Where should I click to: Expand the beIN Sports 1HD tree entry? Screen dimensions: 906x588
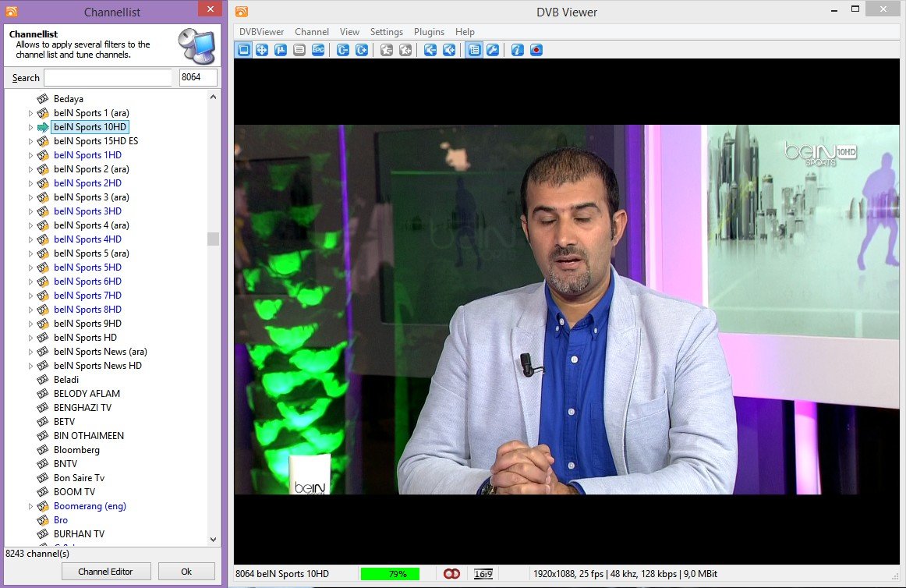(x=30, y=155)
